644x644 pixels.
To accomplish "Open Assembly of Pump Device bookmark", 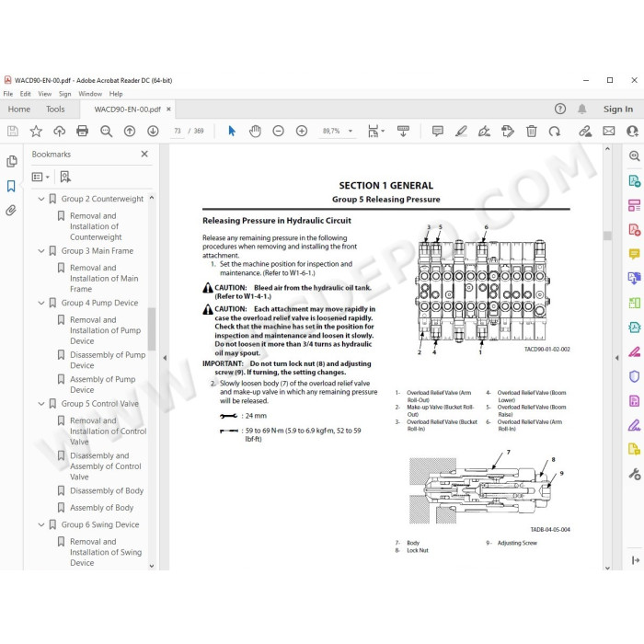I will pos(103,385).
